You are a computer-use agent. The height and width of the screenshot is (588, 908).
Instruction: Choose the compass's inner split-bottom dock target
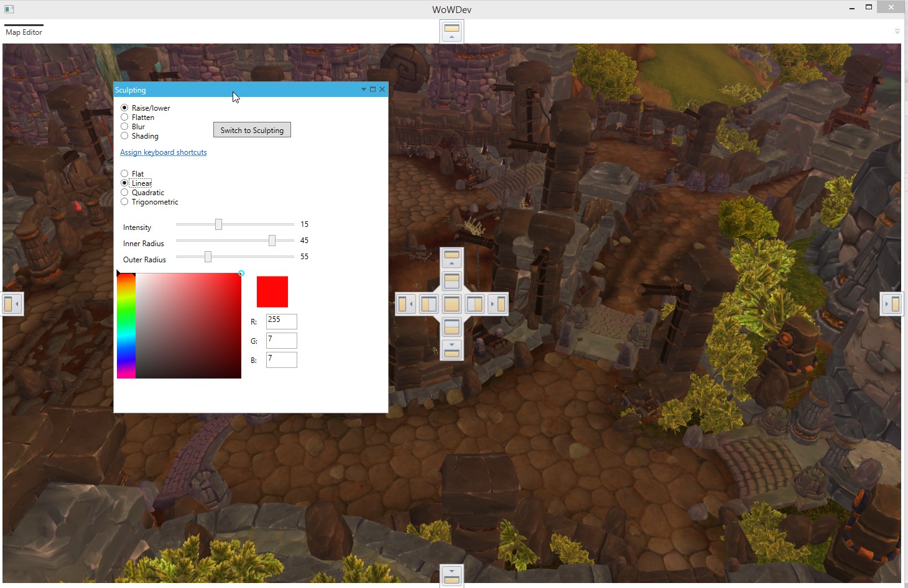pos(452,326)
